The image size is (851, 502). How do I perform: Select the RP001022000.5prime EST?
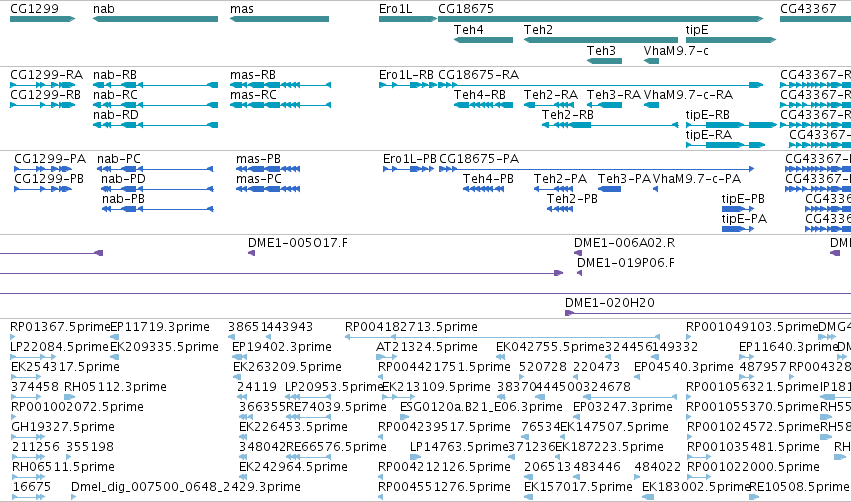(698, 477)
